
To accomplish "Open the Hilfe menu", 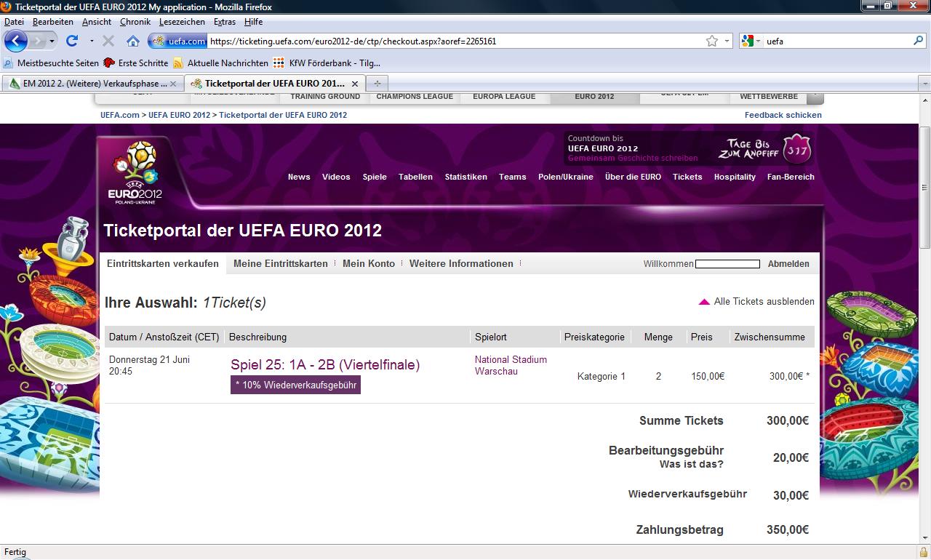I will (253, 22).
